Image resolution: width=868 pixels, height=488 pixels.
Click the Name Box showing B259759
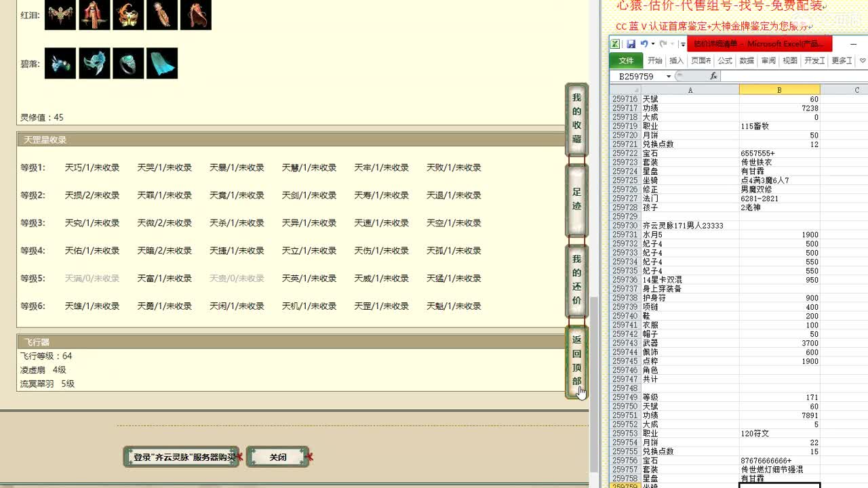(636, 76)
